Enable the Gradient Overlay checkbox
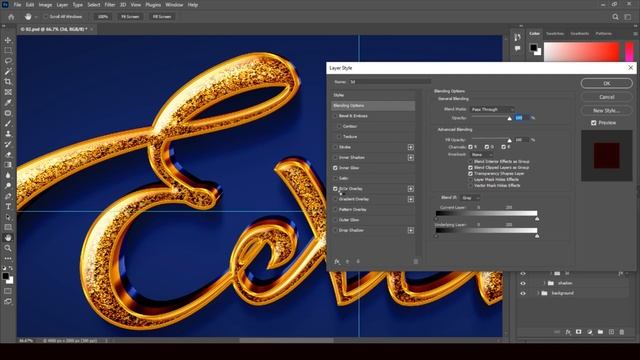The width and height of the screenshot is (640, 360). [335, 199]
